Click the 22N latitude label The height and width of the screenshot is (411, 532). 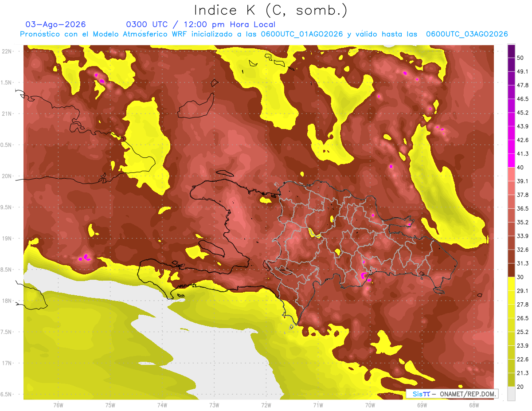[x=7, y=51]
